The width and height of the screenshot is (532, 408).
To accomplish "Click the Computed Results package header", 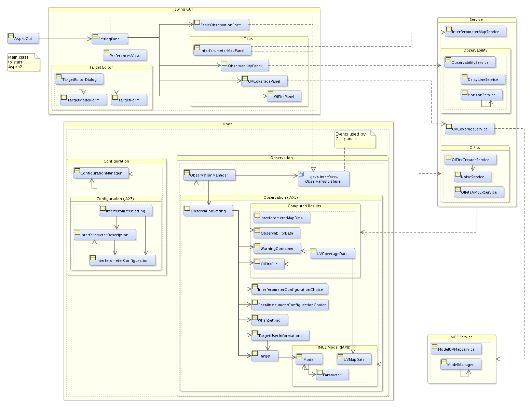I will [304, 206].
